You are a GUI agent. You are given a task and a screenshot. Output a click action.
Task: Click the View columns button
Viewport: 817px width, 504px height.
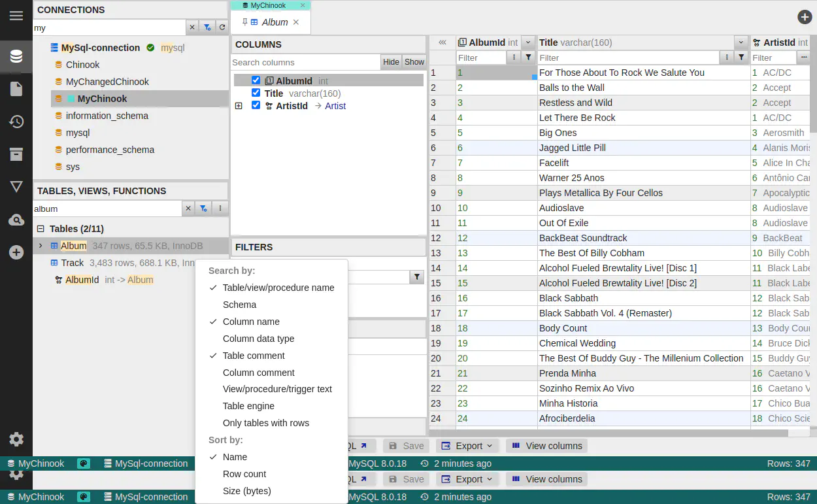546,446
